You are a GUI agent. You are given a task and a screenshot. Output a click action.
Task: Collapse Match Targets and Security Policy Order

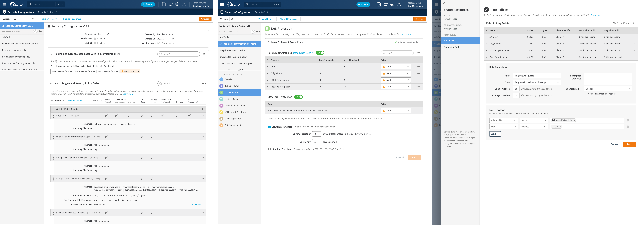point(51,84)
